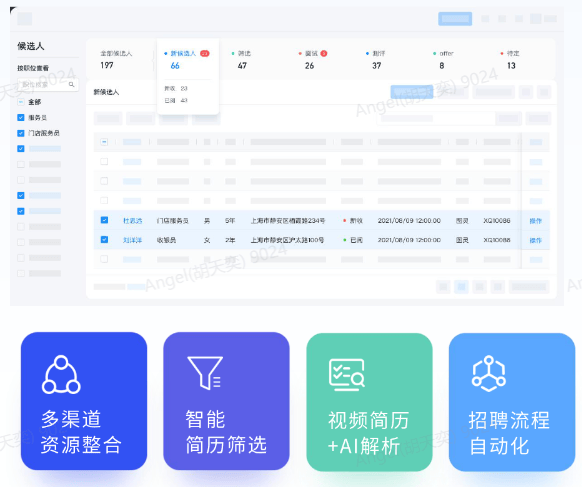This screenshot has height=487, width=582.
Task: Click the workflow hexagon icon on 招聘流程自动化 card
Action: tap(488, 374)
